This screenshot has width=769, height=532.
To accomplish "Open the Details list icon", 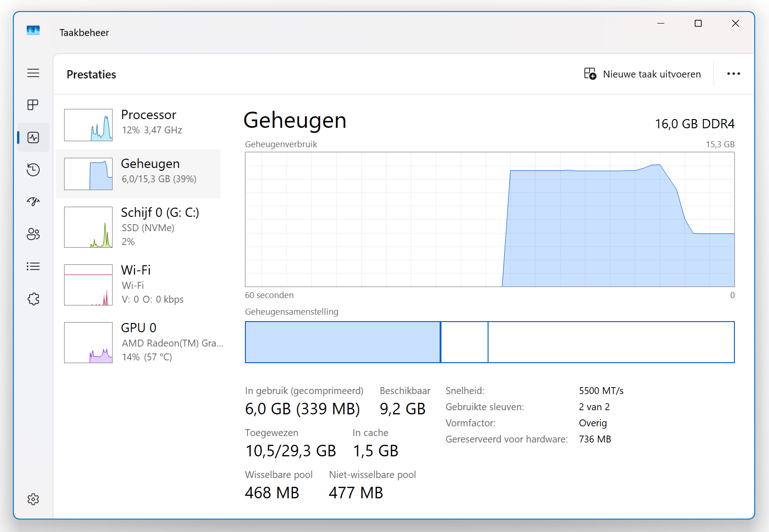I will pos(33,266).
